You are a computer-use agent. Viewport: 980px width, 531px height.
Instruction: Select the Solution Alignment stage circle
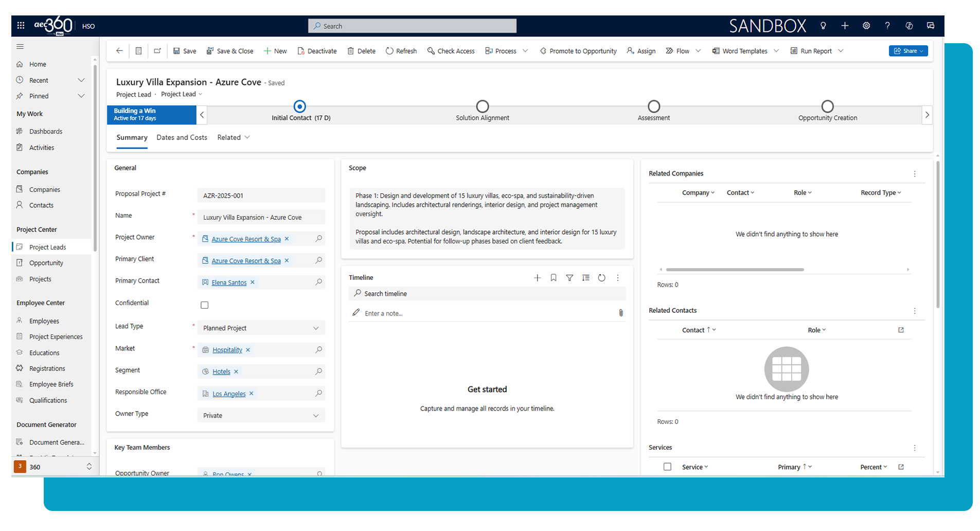pyautogui.click(x=483, y=107)
